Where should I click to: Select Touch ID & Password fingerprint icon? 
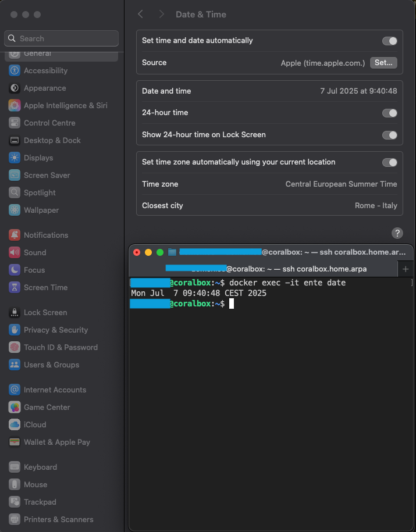(x=15, y=348)
